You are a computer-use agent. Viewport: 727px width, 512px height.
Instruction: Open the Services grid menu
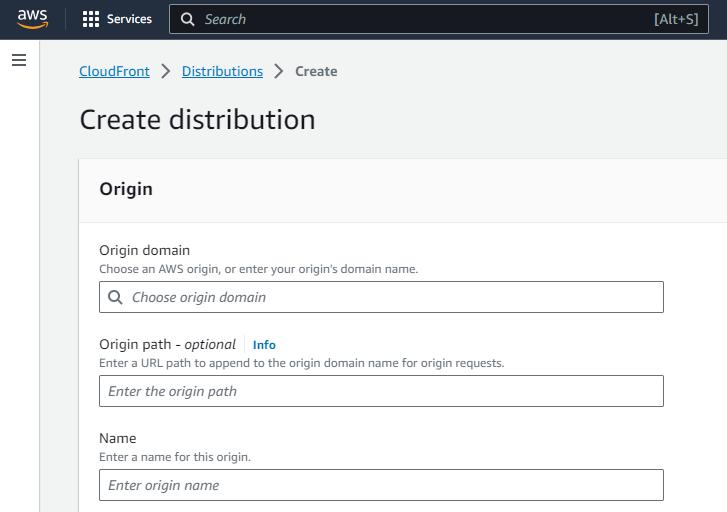coord(90,19)
